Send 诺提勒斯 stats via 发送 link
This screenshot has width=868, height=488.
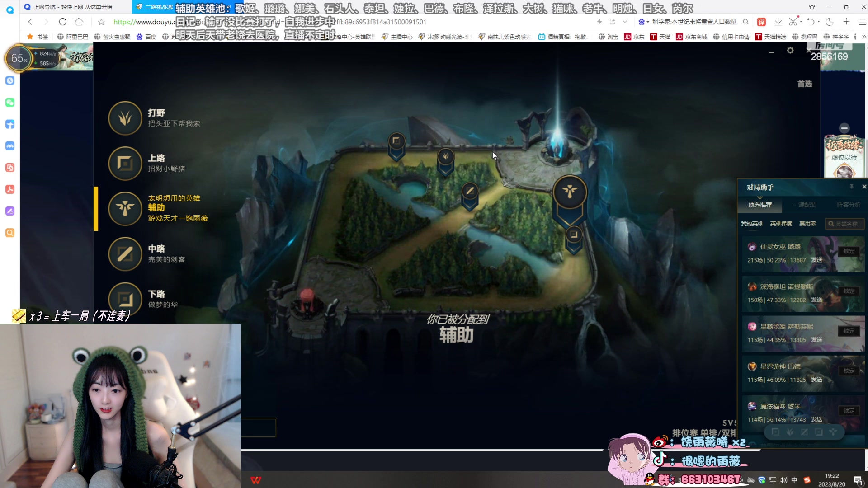click(816, 300)
